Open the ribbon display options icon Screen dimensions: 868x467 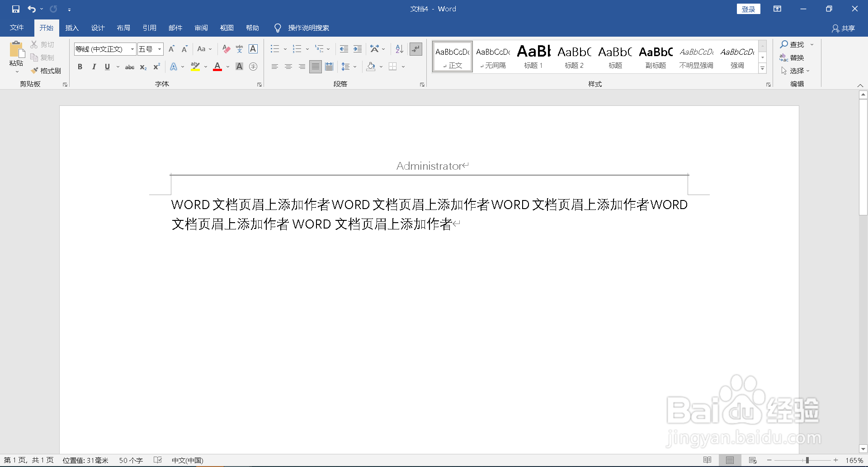[777, 9]
